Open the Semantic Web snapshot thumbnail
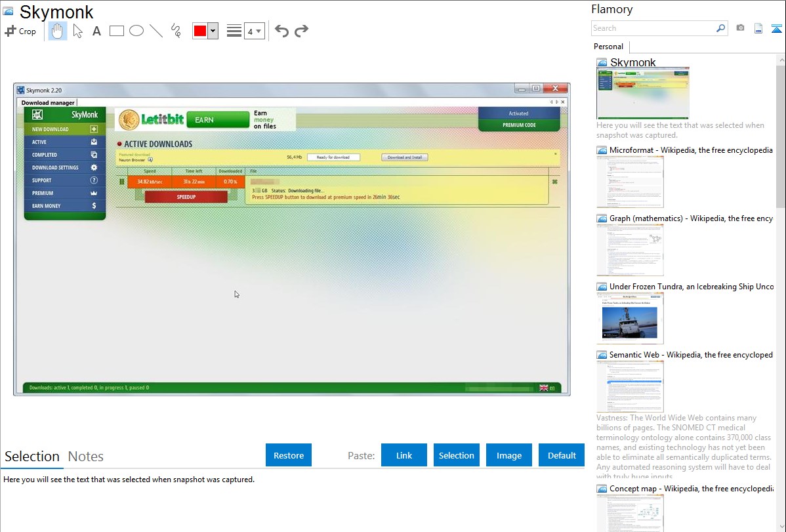 pos(630,386)
